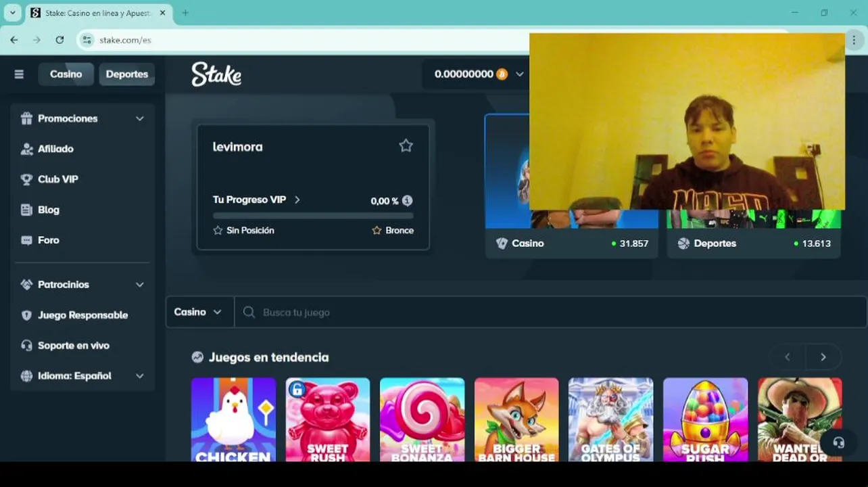Click the search magnifier icon
Screen dimensions: 868x487
click(249, 312)
